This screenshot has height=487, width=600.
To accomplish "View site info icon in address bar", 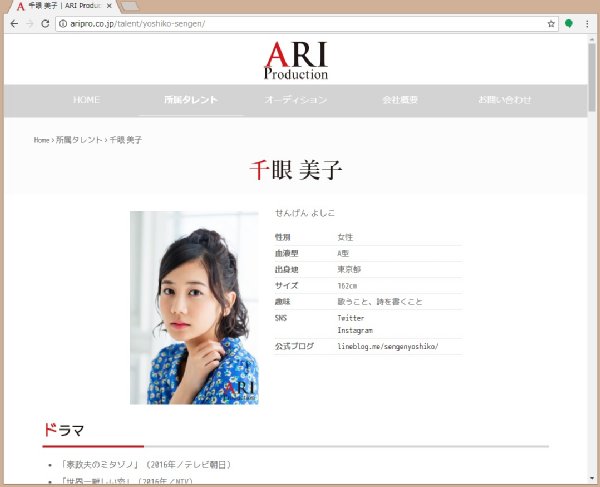I will (63, 24).
